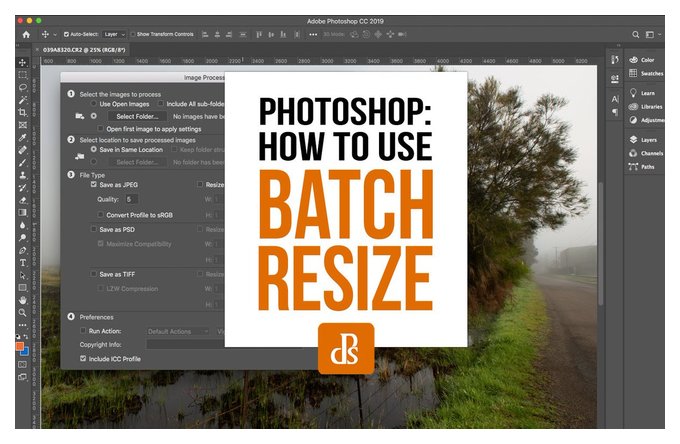Screen dimensions: 680x444
Task: Click the JPEG Quality input field
Action: coord(131,199)
